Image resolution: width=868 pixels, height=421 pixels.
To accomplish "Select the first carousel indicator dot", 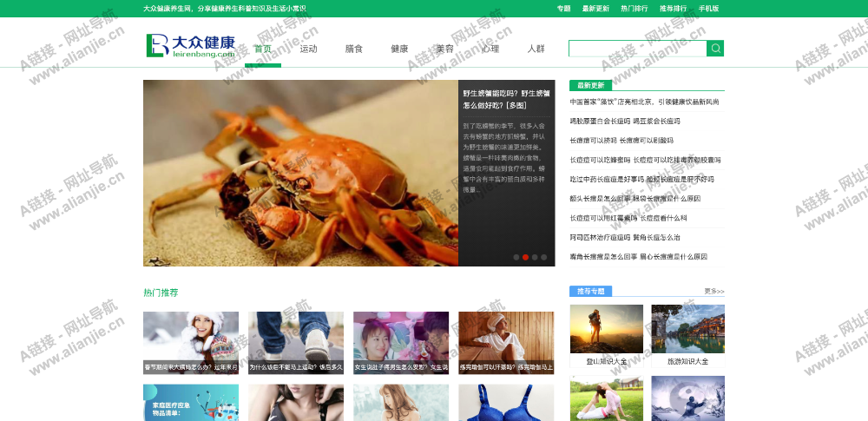I will [516, 257].
